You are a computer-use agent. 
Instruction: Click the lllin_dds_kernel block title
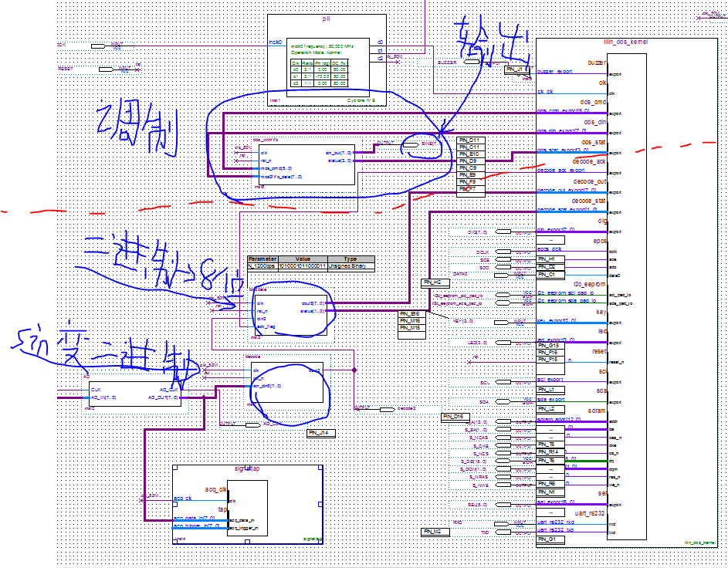(x=627, y=42)
